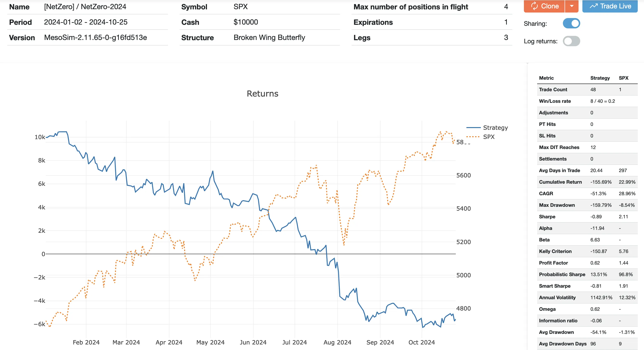Image resolution: width=644 pixels, height=350 pixels.
Task: Click the Trade Live button label
Action: (x=616, y=6)
